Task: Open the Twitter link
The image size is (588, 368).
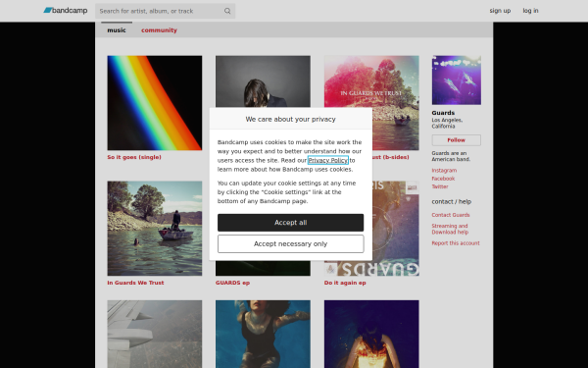Action: (440, 186)
